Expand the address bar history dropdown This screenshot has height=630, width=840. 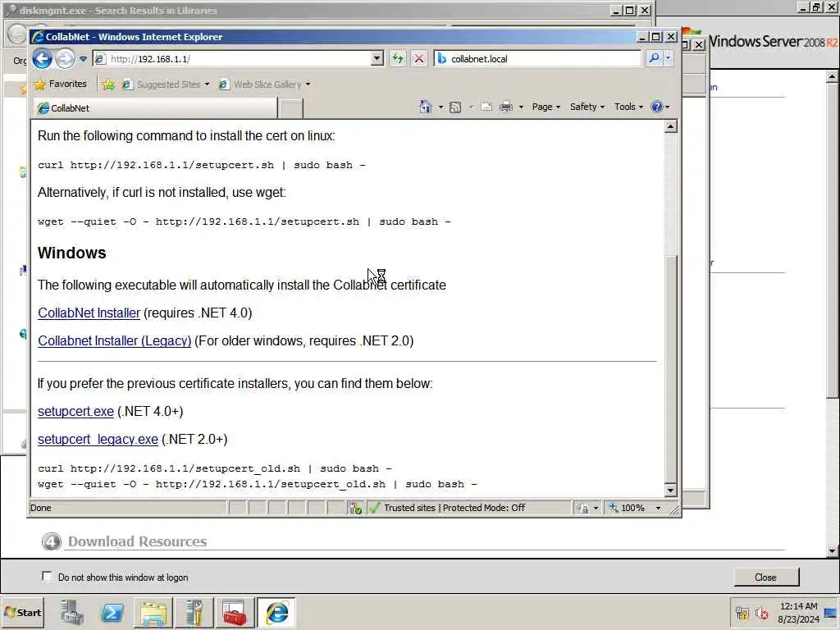377,58
